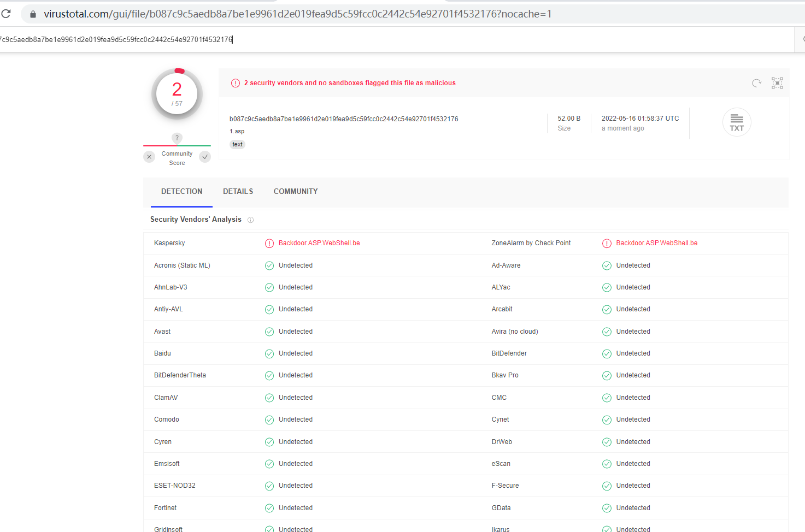Reanalyze file with the refresh icon
Screen dimensions: 805x532
[x=756, y=83]
